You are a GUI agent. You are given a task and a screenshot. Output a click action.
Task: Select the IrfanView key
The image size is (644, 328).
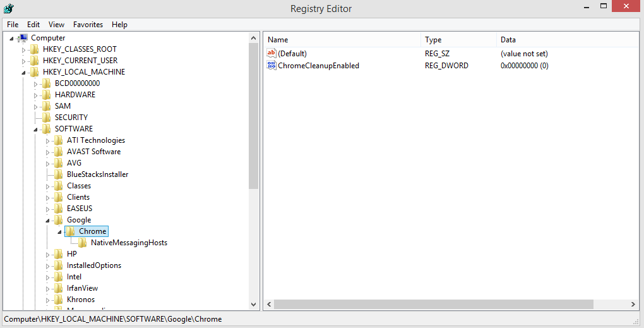pos(82,288)
